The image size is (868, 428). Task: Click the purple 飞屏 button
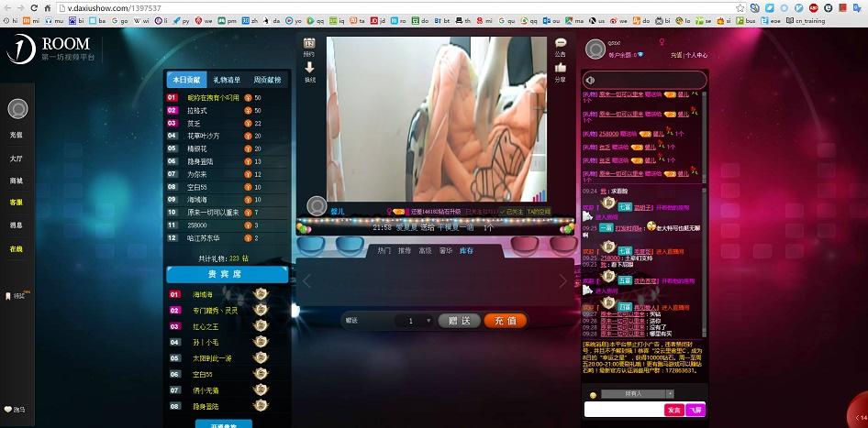tap(696, 410)
